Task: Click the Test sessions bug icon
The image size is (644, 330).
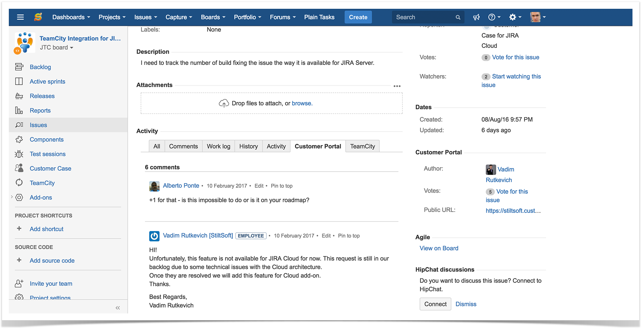Action: click(19, 154)
